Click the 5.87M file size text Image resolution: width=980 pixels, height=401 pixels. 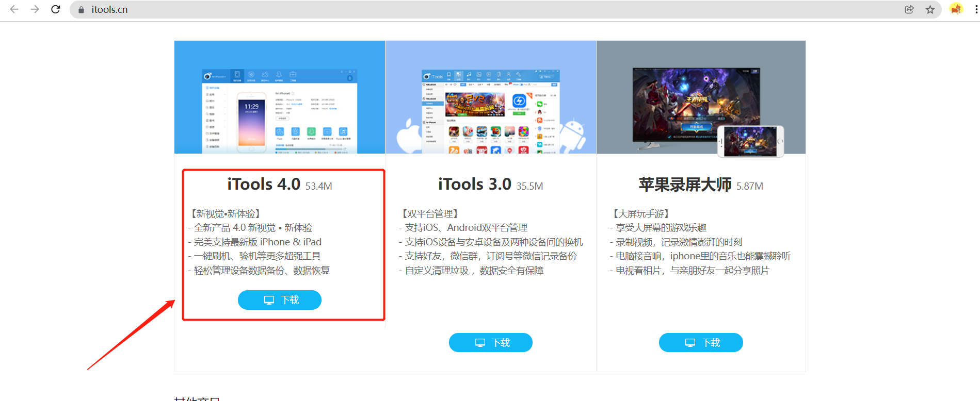(750, 186)
